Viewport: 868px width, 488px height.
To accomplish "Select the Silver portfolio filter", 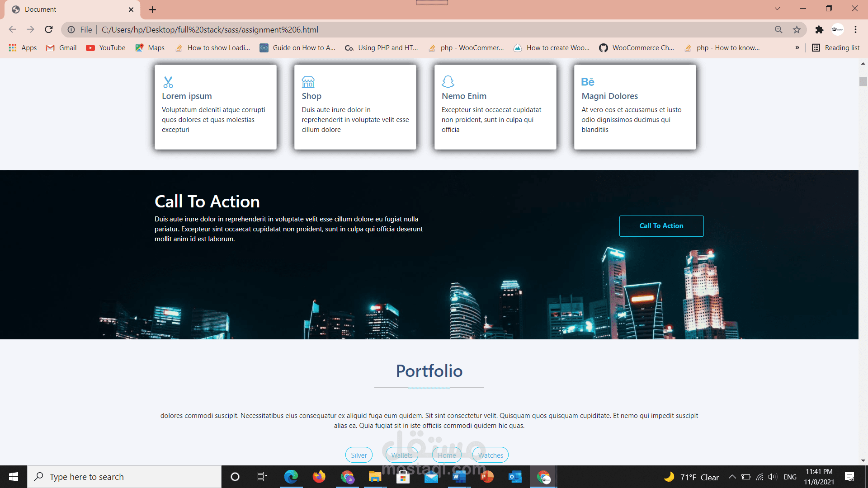I will [x=359, y=455].
